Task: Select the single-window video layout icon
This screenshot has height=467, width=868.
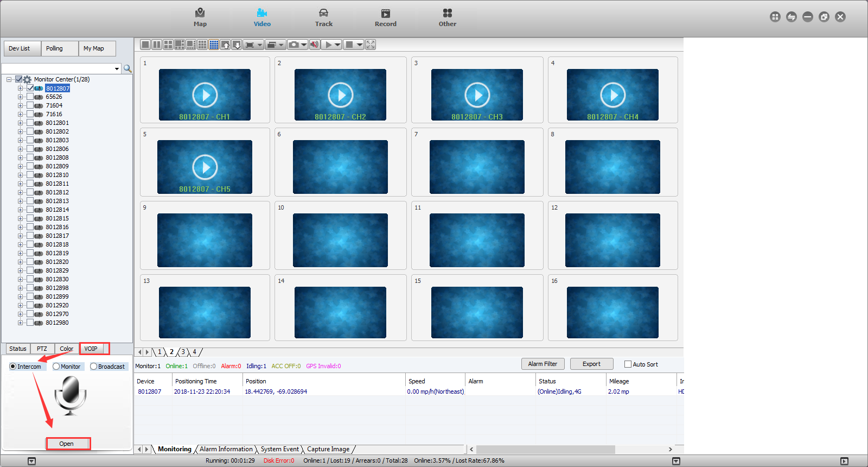Action: (145, 45)
